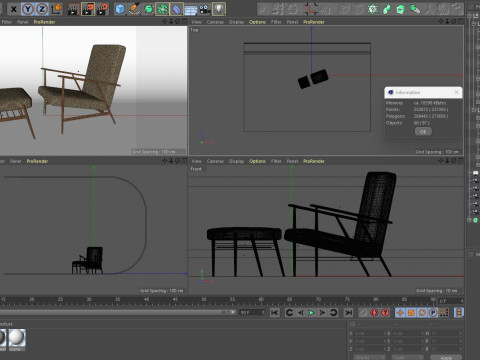Add a Camera object
The height and width of the screenshot is (360, 480).
(x=205, y=9)
